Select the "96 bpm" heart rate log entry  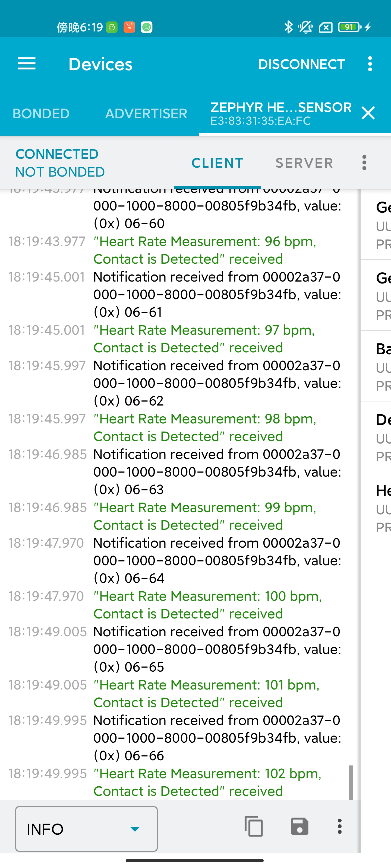coord(205,250)
